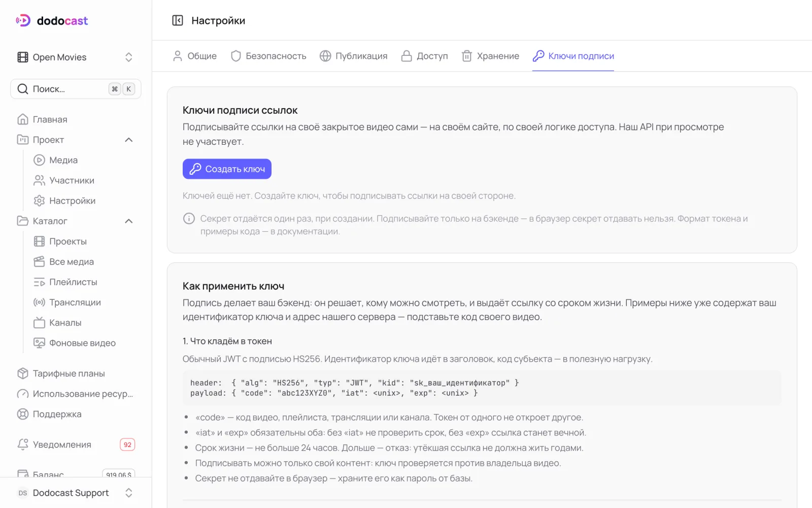The width and height of the screenshot is (812, 508).
Task: Open Трансляции broadcast icon
Action: 39,302
